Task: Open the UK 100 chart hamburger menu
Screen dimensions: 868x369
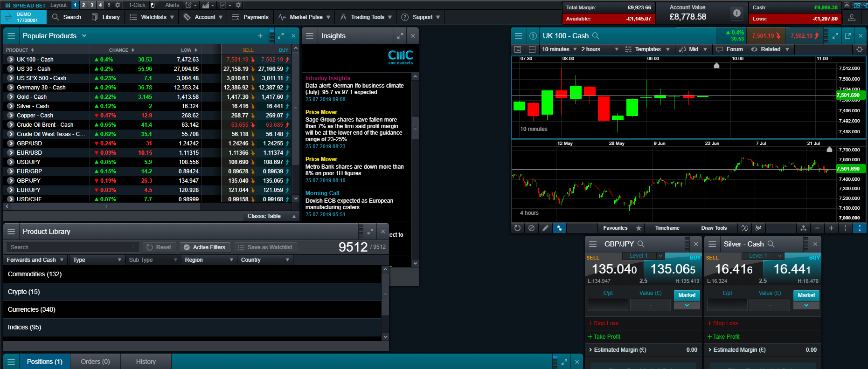Action: (519, 36)
